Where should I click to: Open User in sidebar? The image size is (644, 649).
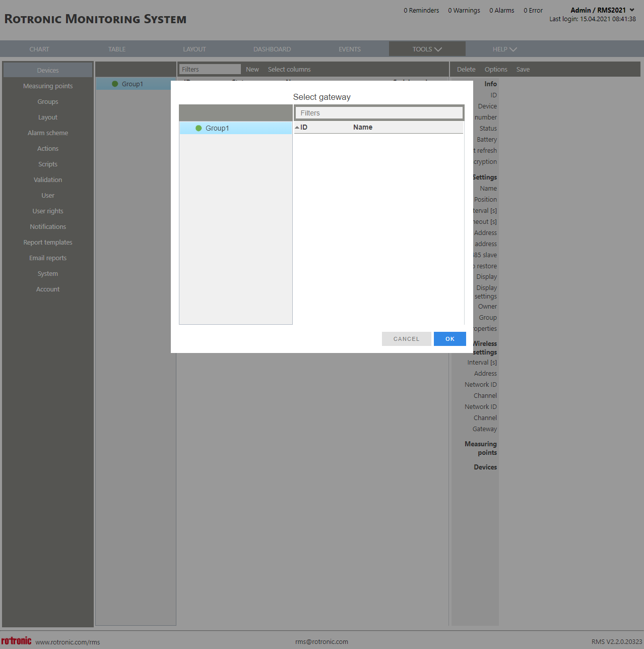(x=48, y=195)
